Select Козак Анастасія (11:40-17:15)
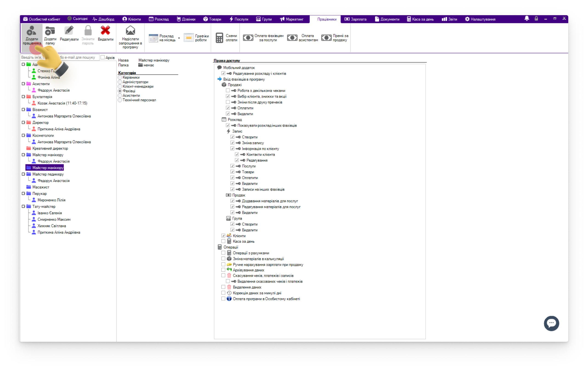The height and width of the screenshot is (368, 588). coord(62,103)
